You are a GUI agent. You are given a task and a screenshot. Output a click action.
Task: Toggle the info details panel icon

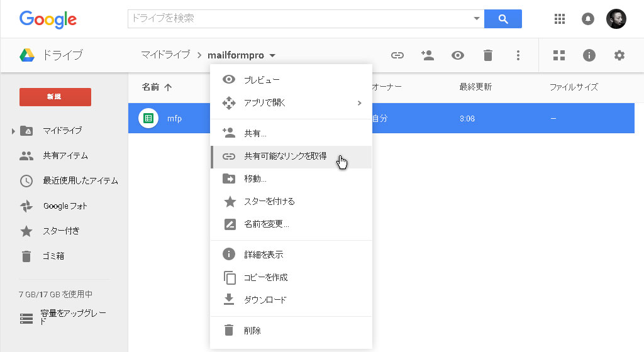click(589, 55)
